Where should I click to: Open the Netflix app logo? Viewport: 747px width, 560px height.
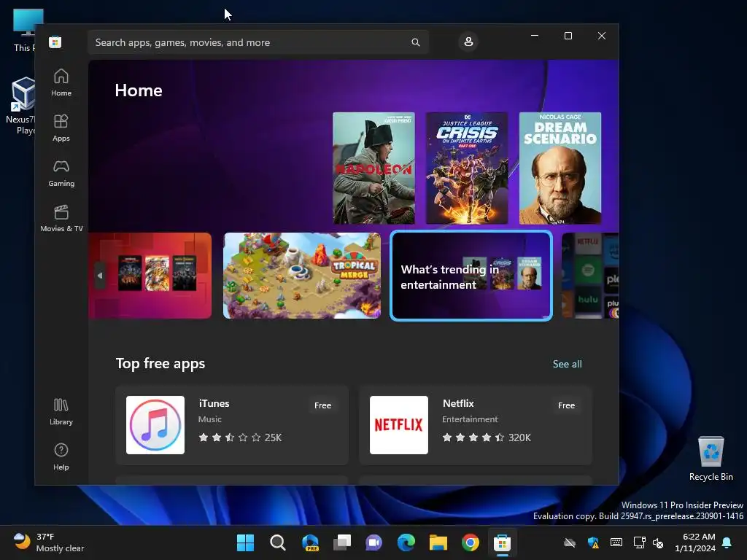coord(399,425)
